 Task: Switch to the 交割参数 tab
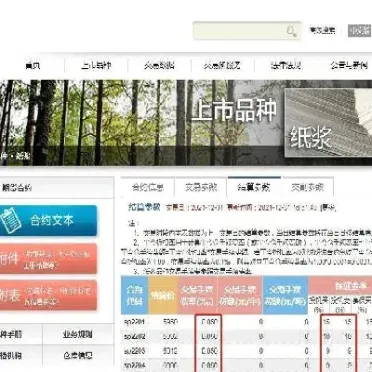pos(307,187)
